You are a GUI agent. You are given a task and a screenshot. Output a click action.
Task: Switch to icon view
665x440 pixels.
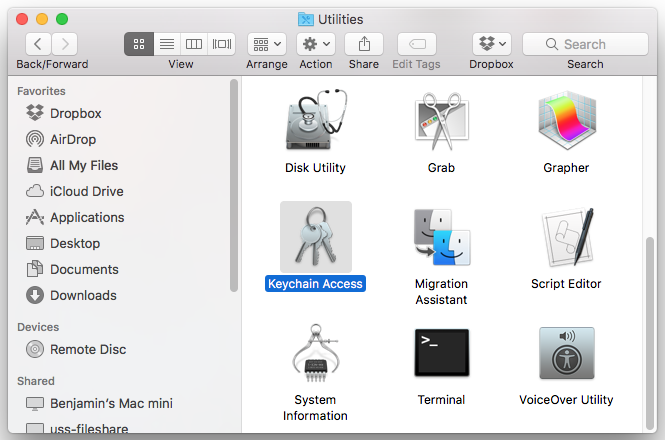click(139, 44)
